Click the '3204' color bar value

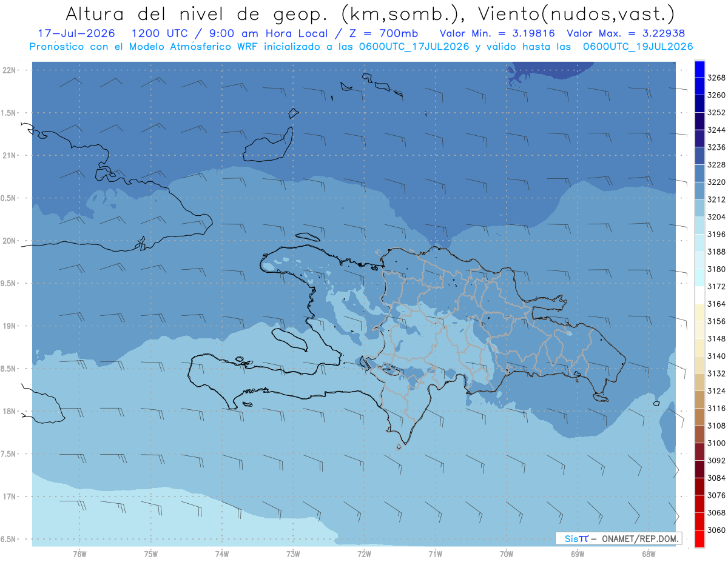[x=716, y=217]
